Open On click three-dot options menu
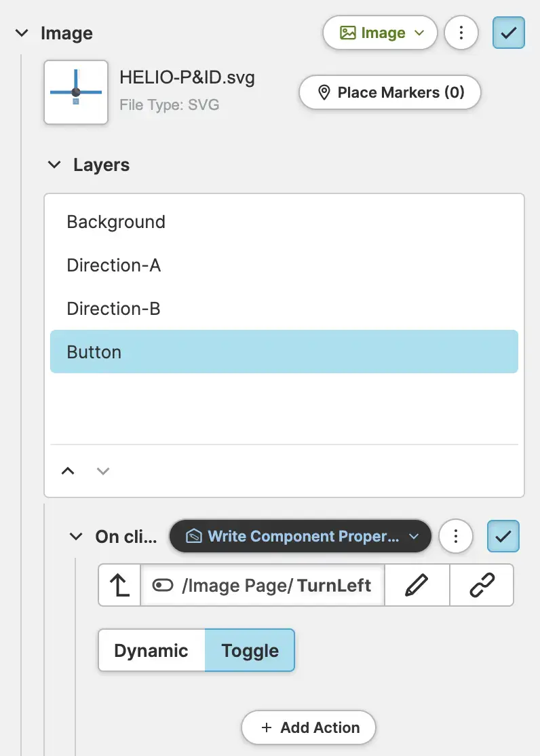The image size is (540, 756). point(456,537)
